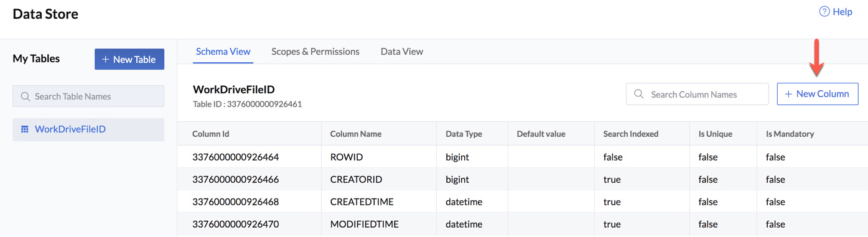The height and width of the screenshot is (237, 868).
Task: Select the WorkDriveFileID table in sidebar
Action: [88, 129]
